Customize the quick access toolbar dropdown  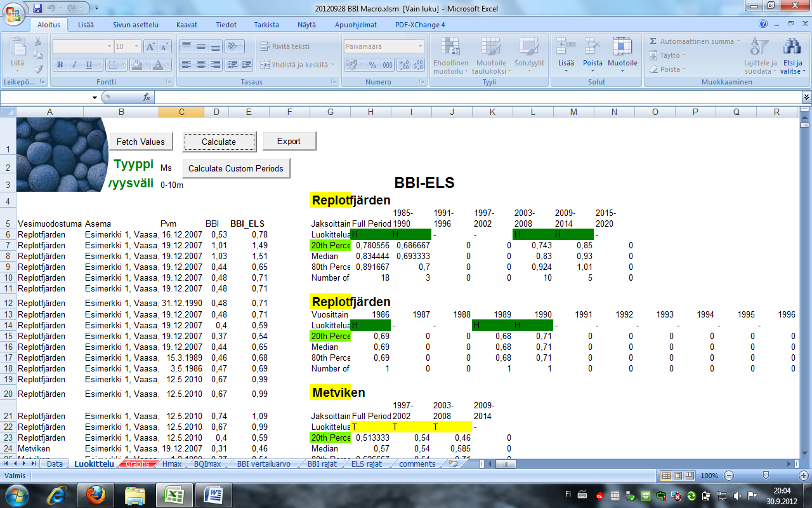[x=96, y=8]
